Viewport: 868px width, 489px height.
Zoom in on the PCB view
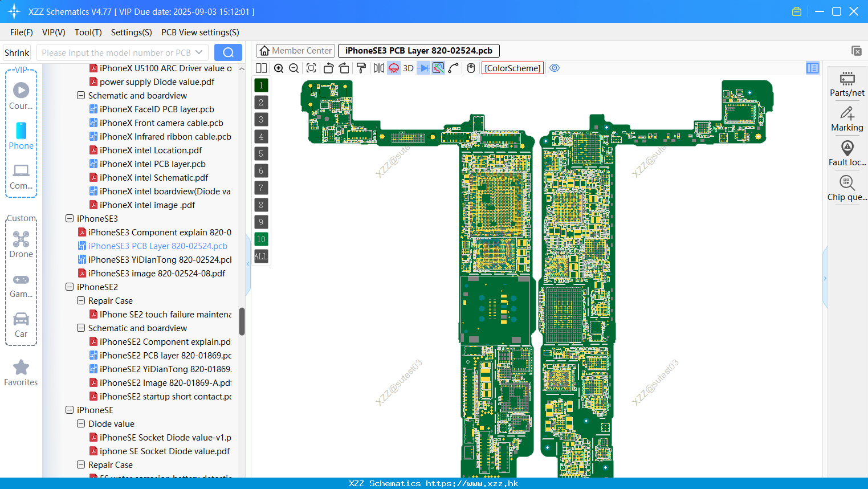click(279, 68)
